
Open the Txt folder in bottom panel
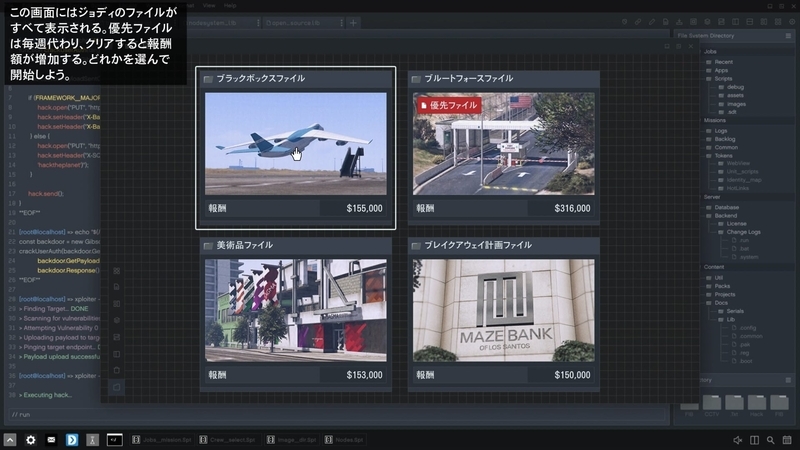click(x=734, y=406)
